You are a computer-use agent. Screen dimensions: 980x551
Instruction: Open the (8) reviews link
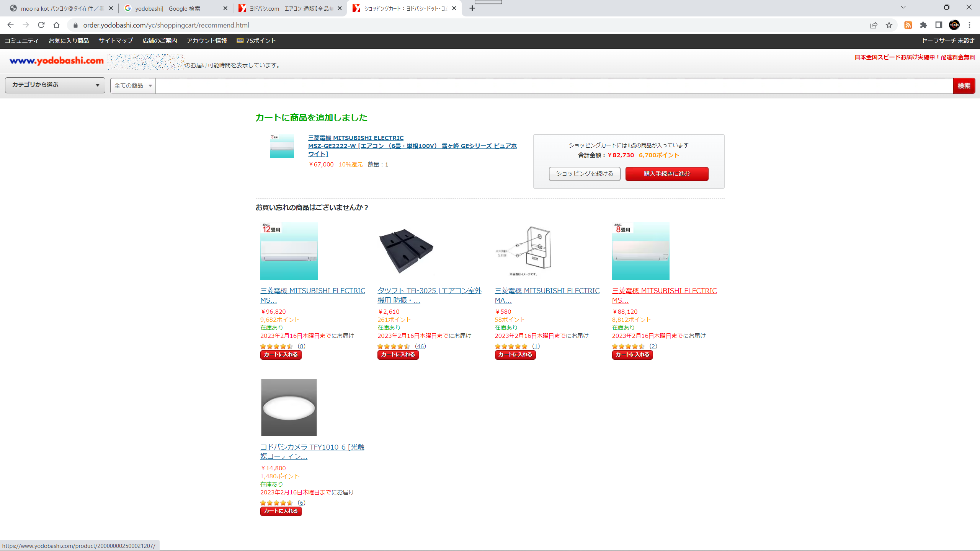302,346
